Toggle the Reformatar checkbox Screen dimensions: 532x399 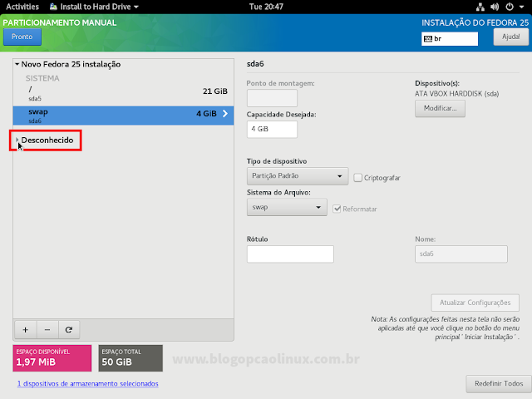click(x=337, y=209)
